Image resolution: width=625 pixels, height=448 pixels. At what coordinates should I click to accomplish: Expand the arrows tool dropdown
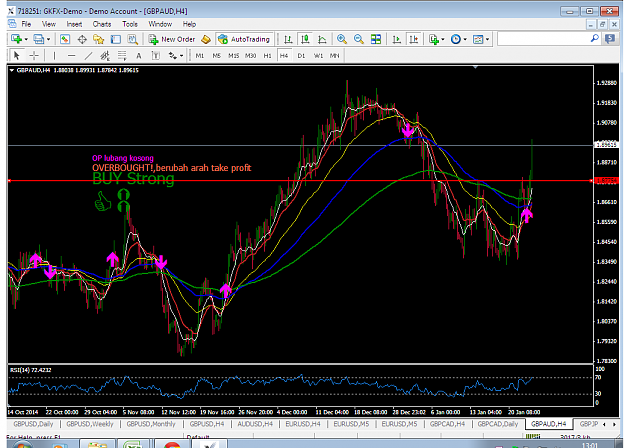pos(181,55)
